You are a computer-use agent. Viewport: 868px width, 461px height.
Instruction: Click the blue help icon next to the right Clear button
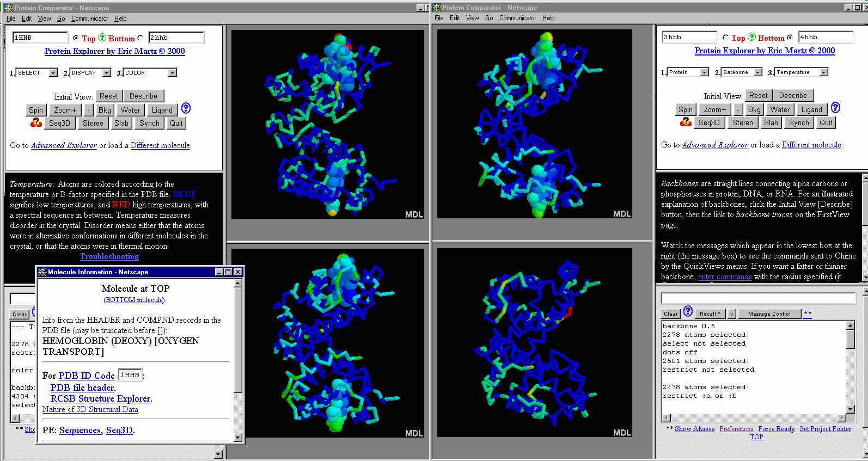(688, 311)
